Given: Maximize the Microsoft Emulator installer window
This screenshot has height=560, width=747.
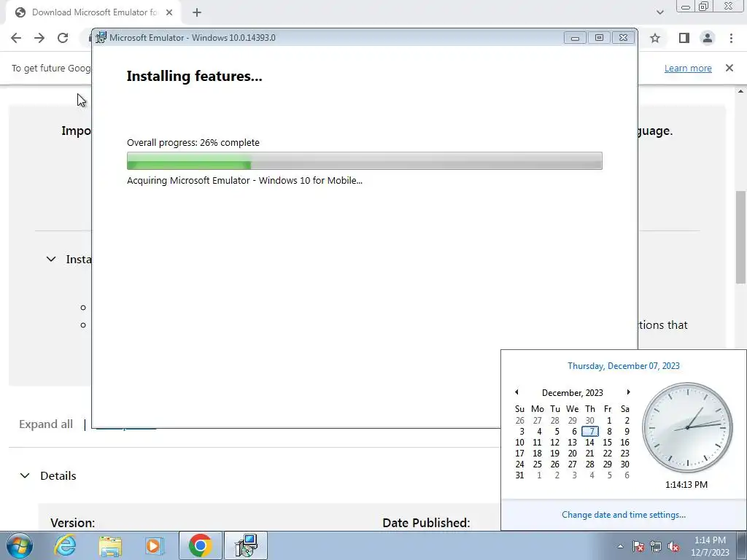Looking at the screenshot, I should 599,38.
